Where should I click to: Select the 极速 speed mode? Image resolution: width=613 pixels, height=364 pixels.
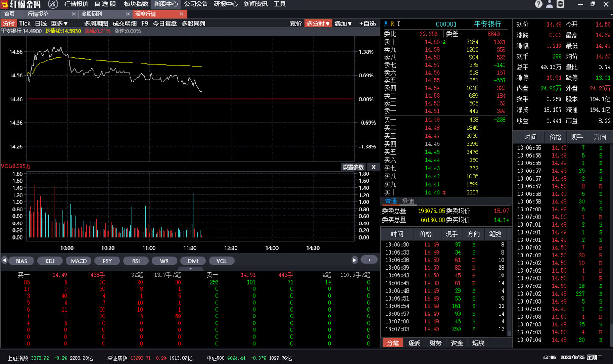408,201
